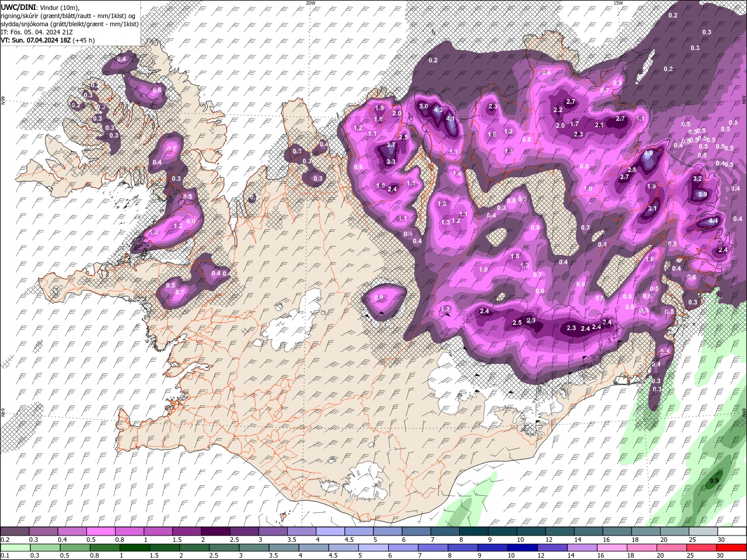The height and width of the screenshot is (560, 747).
Task: Click the 15W longitude label
Action: tap(619, 3)
